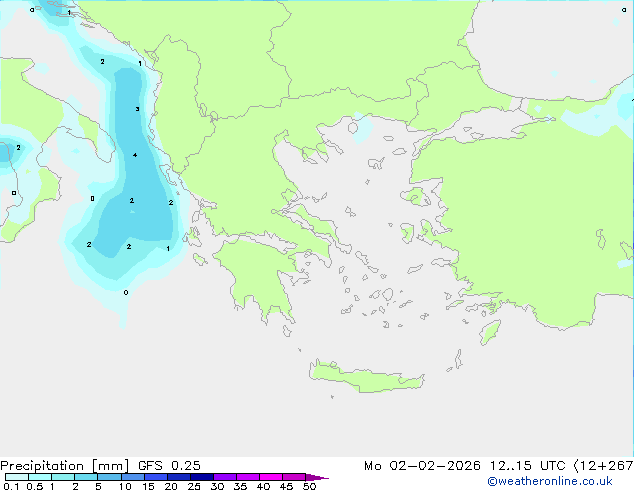
Task: Click the 0.1–0.5 mm legend color box
Action: [17, 477]
